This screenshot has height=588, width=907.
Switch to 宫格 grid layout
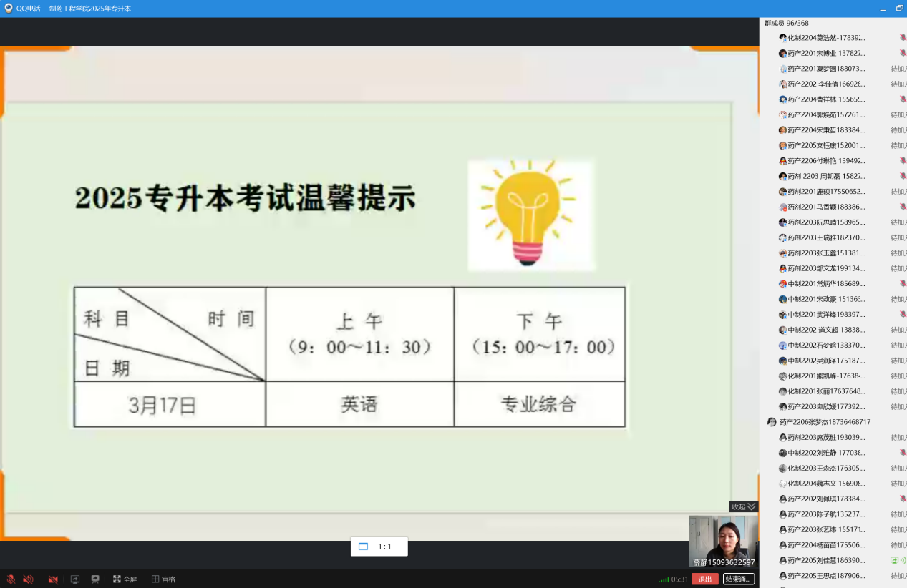click(163, 579)
